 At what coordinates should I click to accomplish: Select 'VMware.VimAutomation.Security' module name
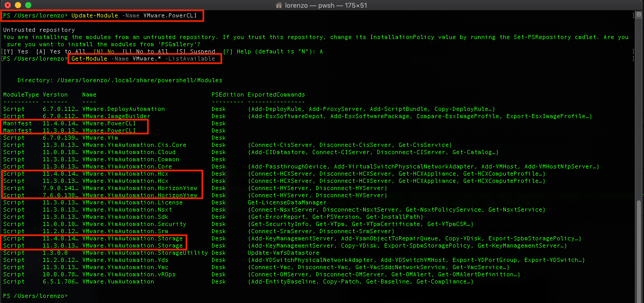coord(134,224)
